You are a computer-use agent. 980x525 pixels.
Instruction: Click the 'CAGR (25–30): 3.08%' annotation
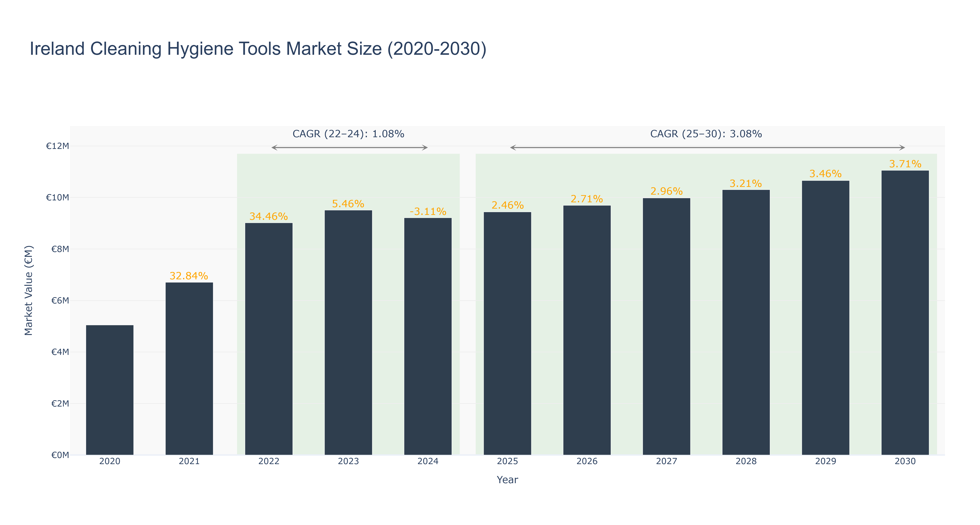click(706, 134)
